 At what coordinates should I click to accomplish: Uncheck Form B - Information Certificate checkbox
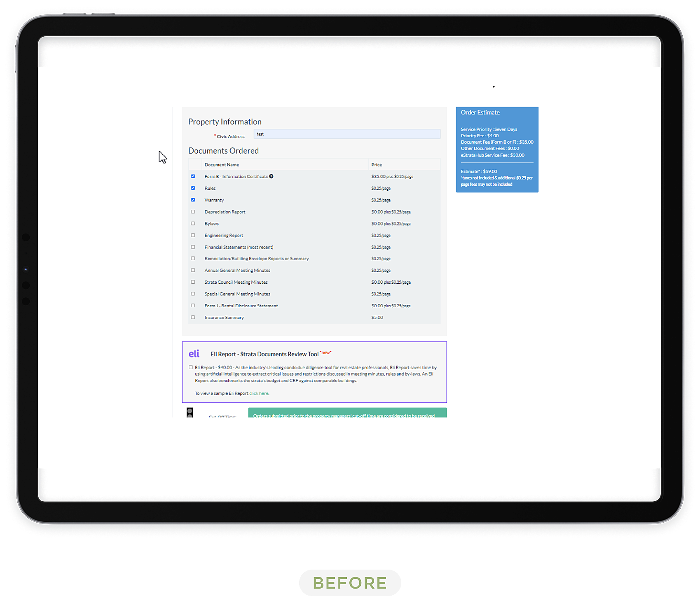[x=193, y=176]
